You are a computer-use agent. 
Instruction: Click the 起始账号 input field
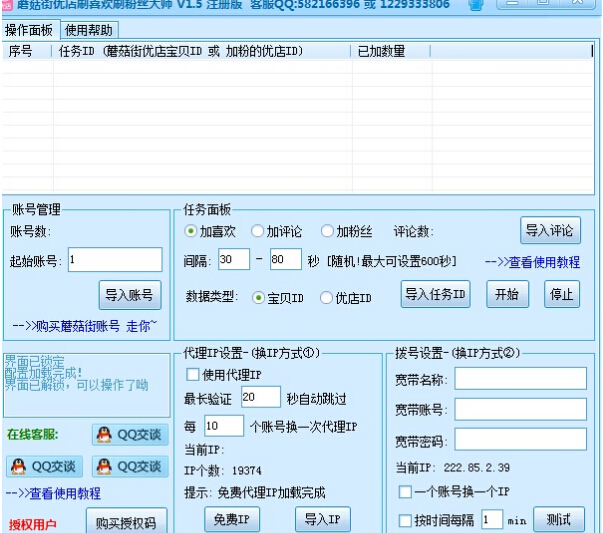pyautogui.click(x=115, y=260)
